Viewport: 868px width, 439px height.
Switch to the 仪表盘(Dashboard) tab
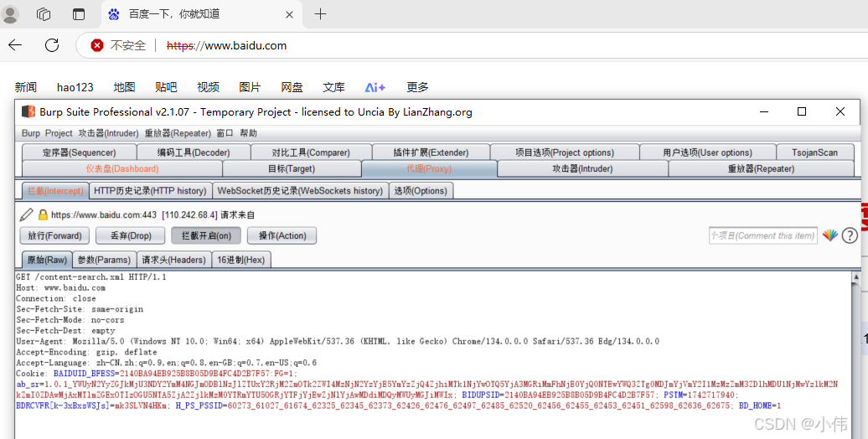tap(121, 169)
